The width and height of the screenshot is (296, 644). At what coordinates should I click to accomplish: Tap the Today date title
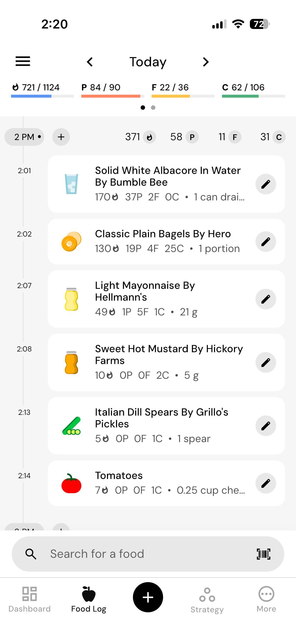pyautogui.click(x=148, y=62)
